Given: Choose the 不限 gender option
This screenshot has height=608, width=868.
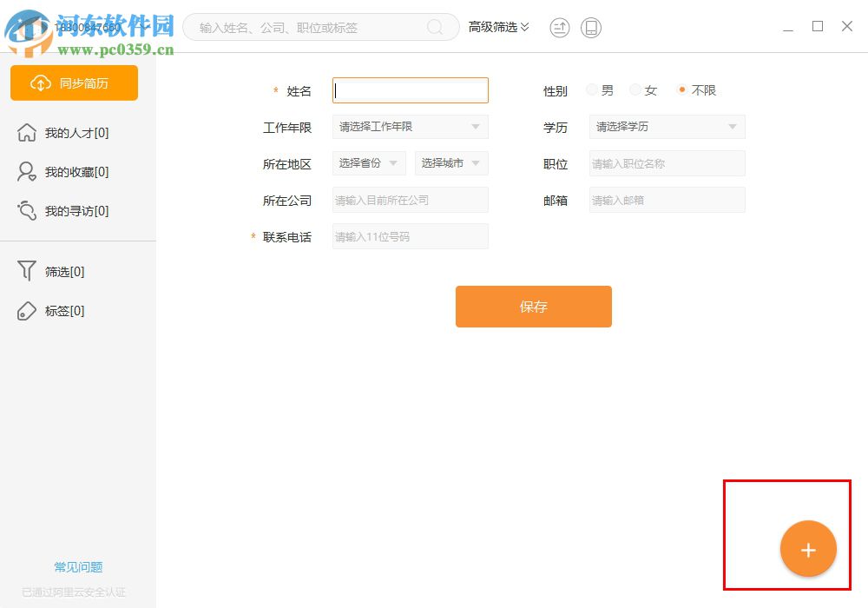Looking at the screenshot, I should click(x=681, y=89).
